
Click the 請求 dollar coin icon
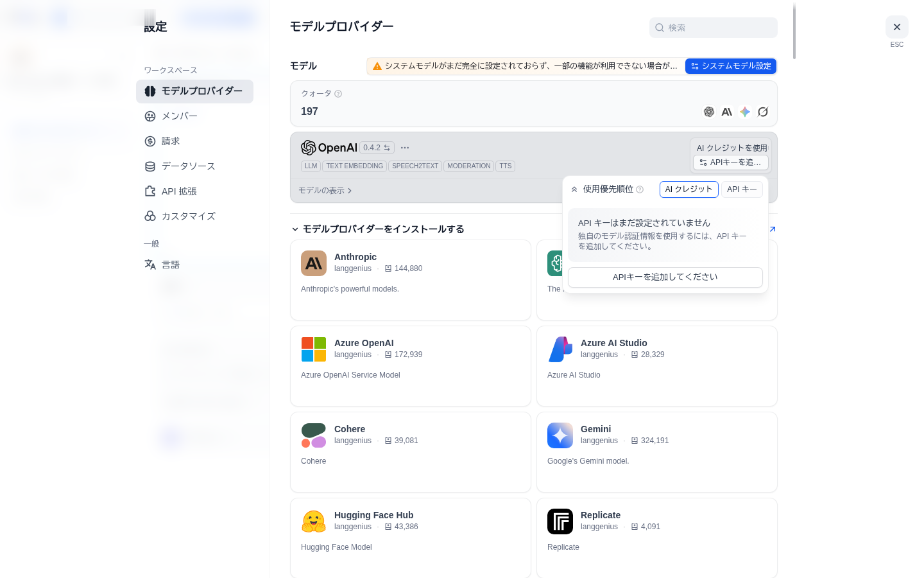tap(150, 141)
